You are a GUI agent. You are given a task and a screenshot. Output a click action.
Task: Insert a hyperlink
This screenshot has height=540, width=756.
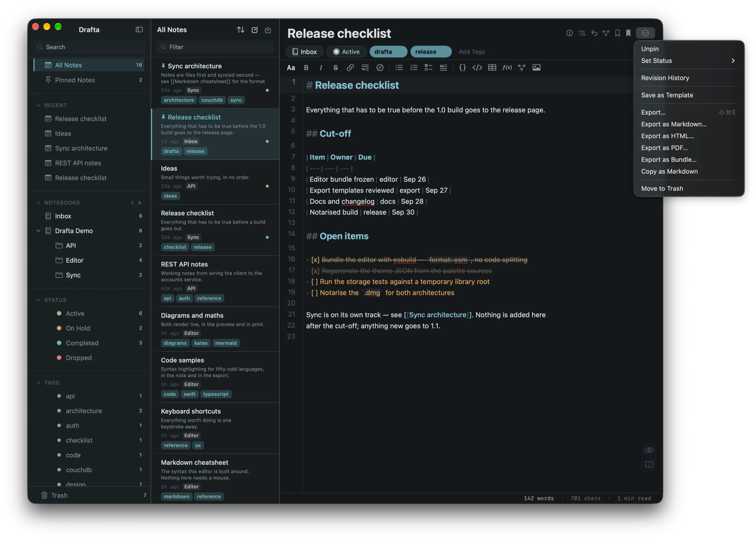(x=350, y=67)
